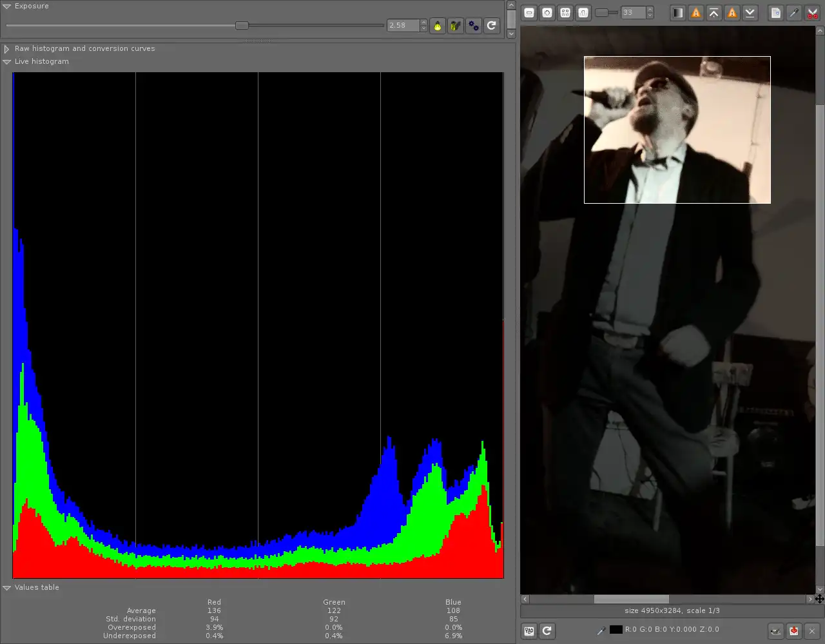Zoom in on the preview image
This screenshot has height=644, width=825.
click(547, 12)
